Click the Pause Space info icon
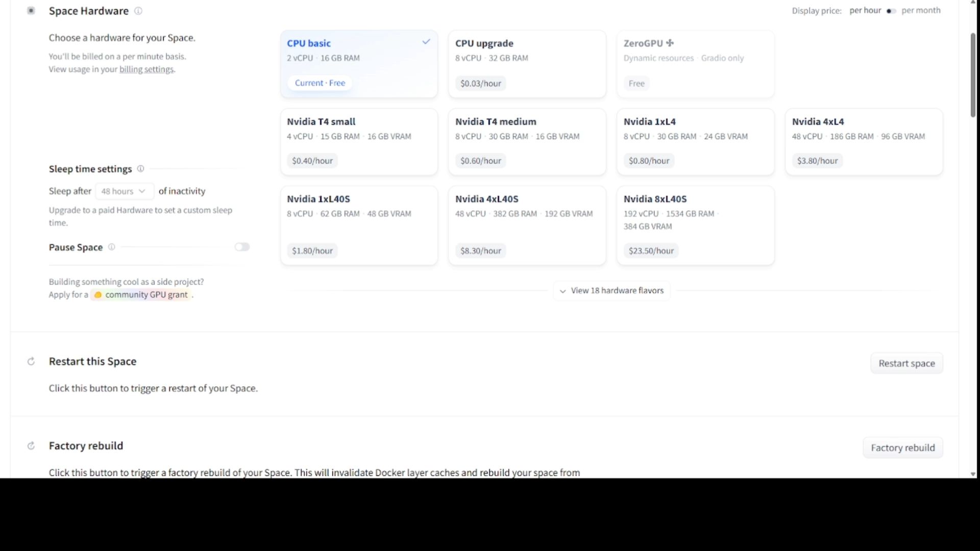This screenshot has width=980, height=551. [111, 247]
